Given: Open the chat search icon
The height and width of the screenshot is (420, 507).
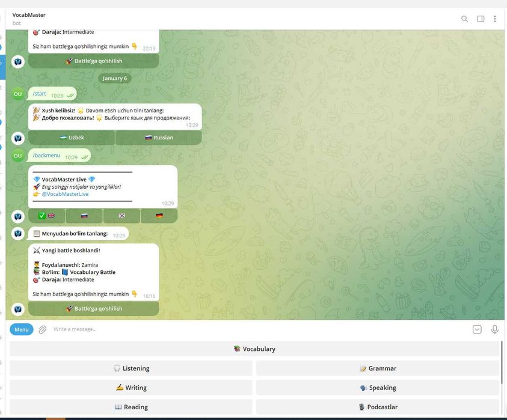Looking at the screenshot, I should 464,19.
